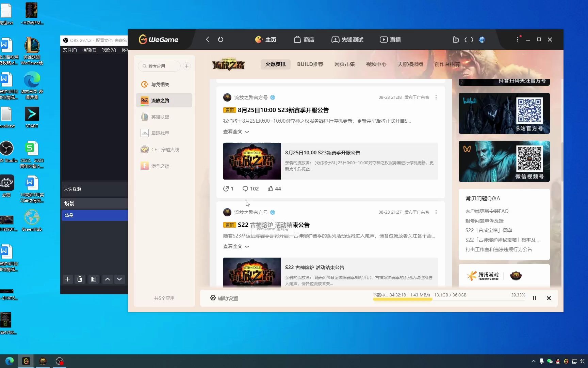Like the S23 post
This screenshot has height=368, width=588.
(274, 189)
